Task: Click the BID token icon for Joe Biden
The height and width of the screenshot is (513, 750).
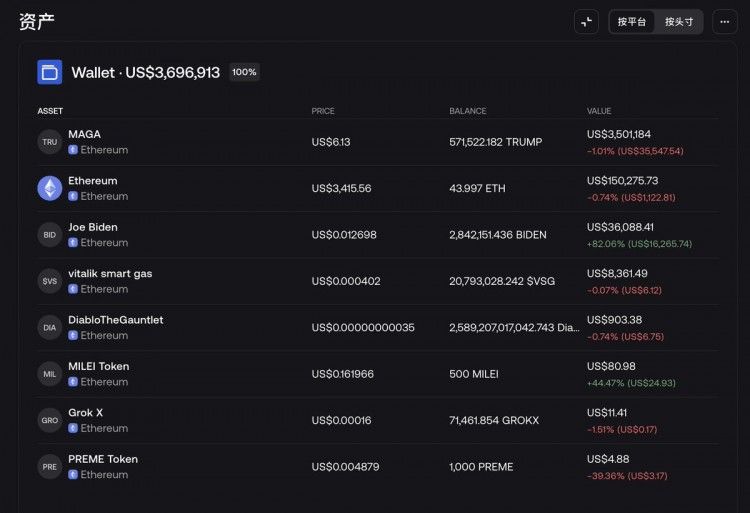Action: pos(50,235)
